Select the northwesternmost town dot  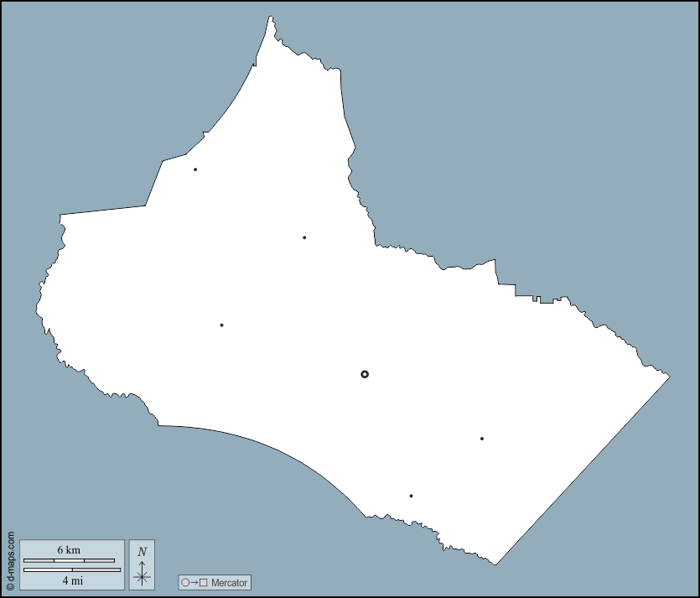[195, 169]
